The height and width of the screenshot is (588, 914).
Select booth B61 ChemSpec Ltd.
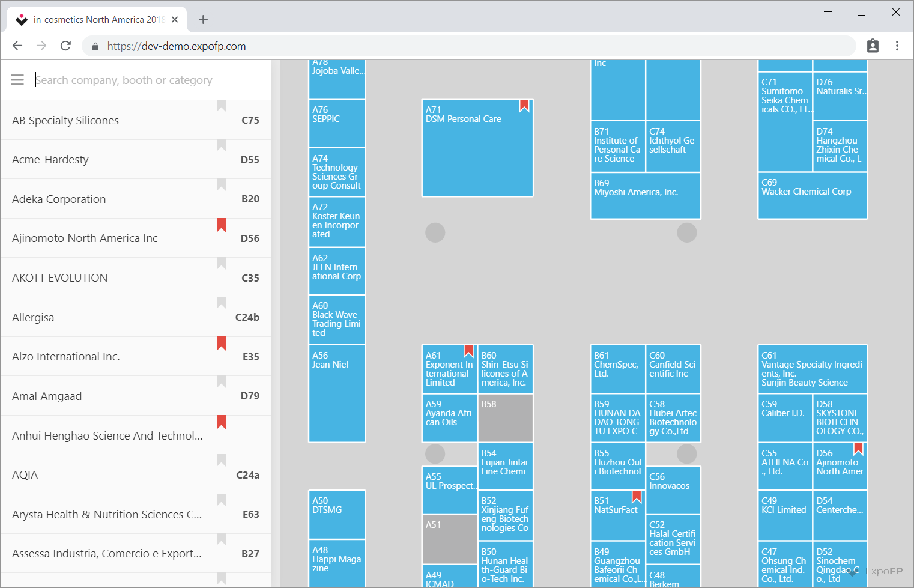tap(618, 369)
